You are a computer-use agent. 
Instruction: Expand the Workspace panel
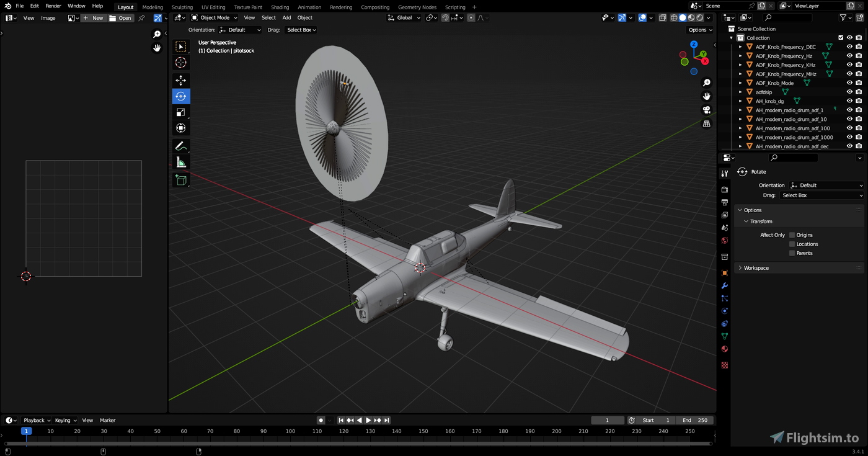[740, 268]
